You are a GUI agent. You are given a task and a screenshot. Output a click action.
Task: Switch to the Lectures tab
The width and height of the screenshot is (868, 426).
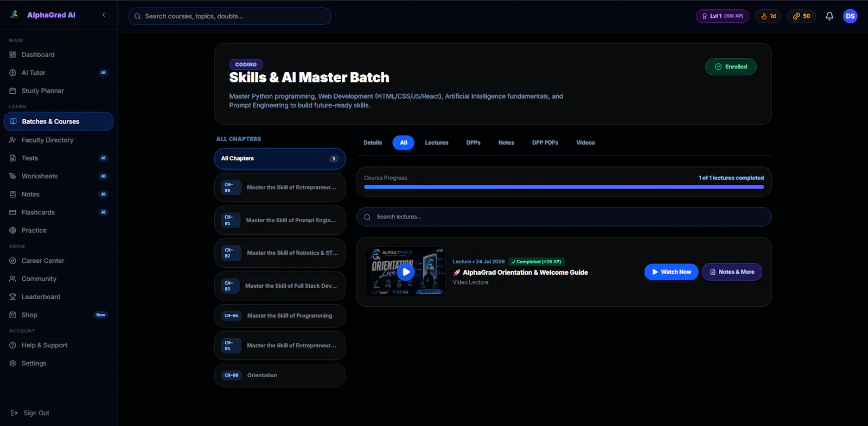point(437,143)
